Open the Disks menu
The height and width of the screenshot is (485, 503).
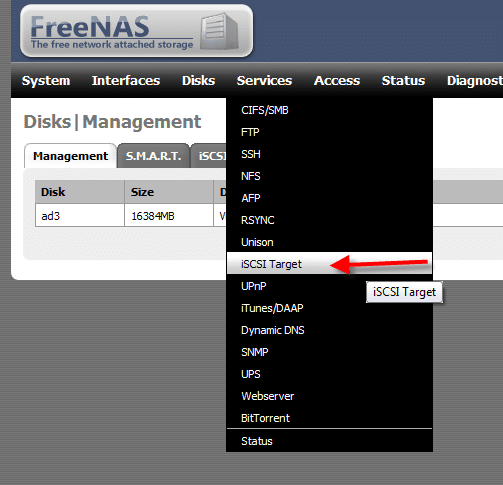click(198, 81)
